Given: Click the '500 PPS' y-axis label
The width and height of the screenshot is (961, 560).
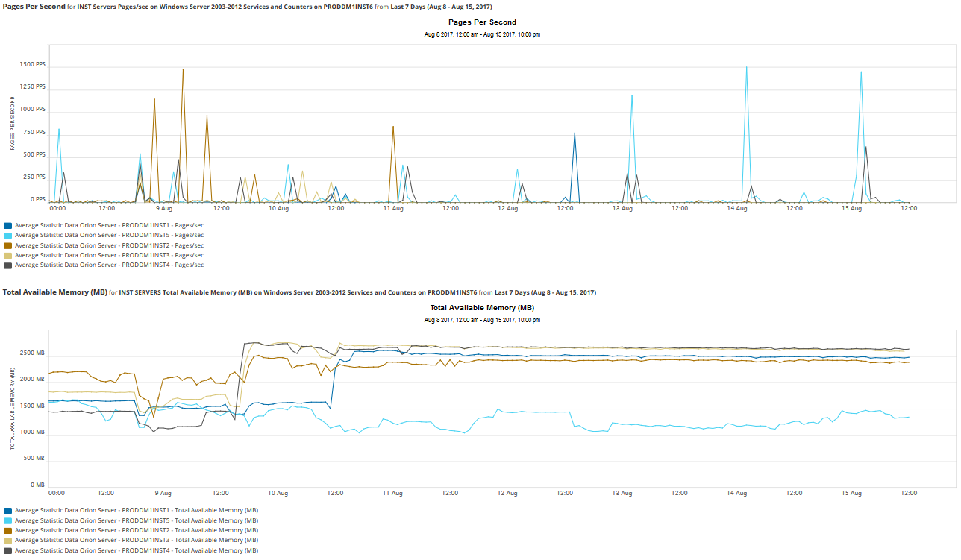Looking at the screenshot, I should pos(34,155).
